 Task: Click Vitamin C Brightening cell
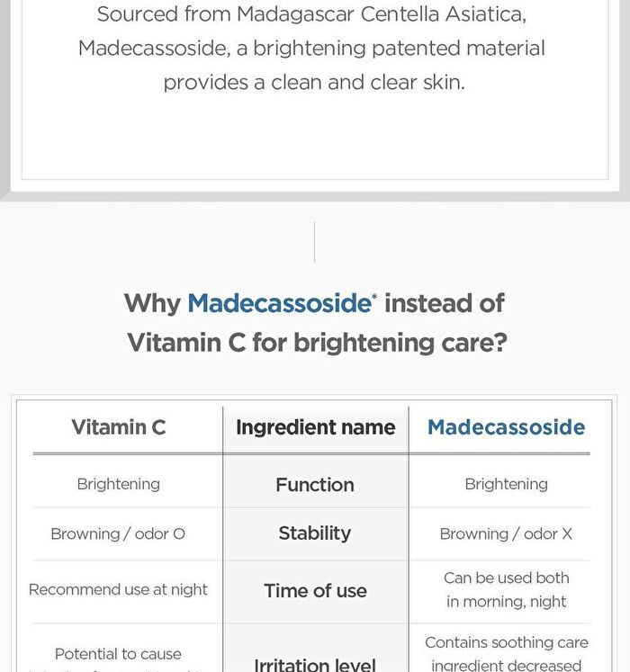point(119,484)
